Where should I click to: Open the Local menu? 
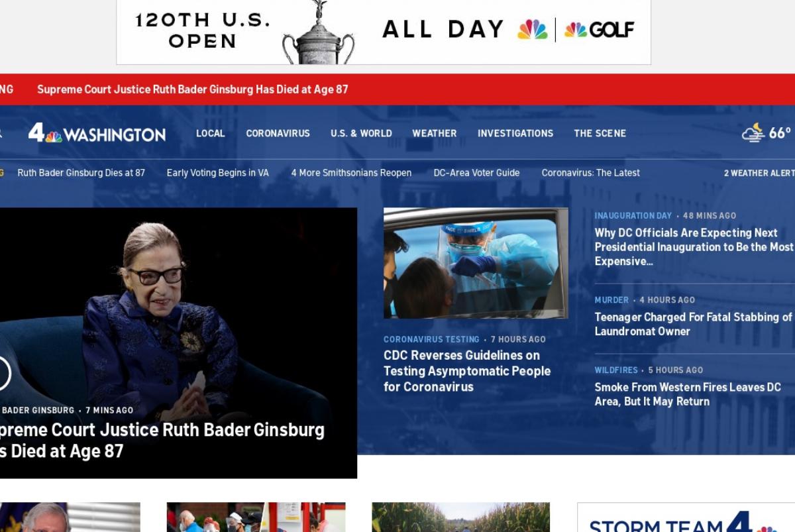211,133
